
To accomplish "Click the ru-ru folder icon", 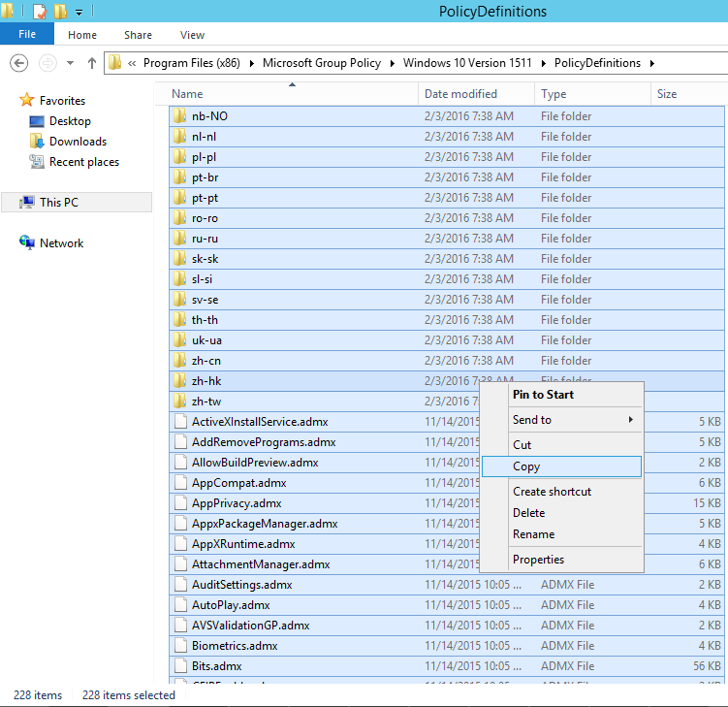I will click(179, 239).
